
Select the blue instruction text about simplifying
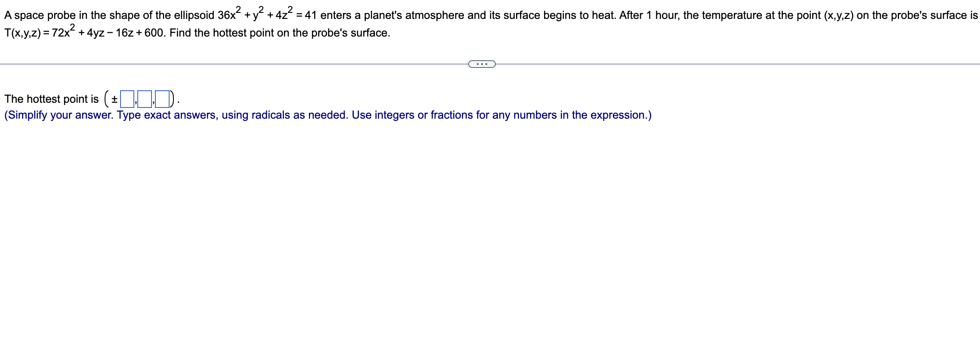pyautogui.click(x=327, y=115)
